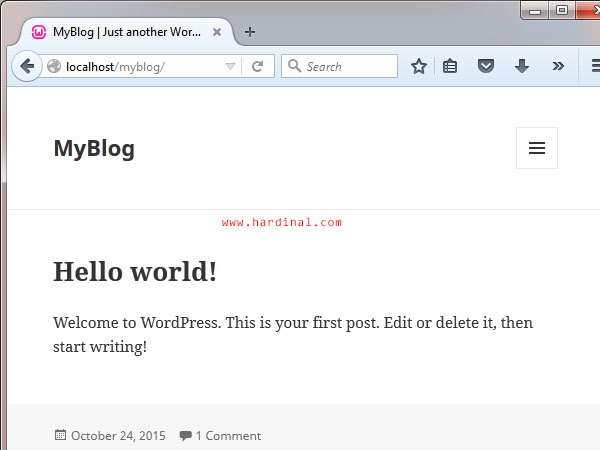This screenshot has height=450, width=600.
Task: Show bookmarks list icon
Action: click(x=450, y=66)
